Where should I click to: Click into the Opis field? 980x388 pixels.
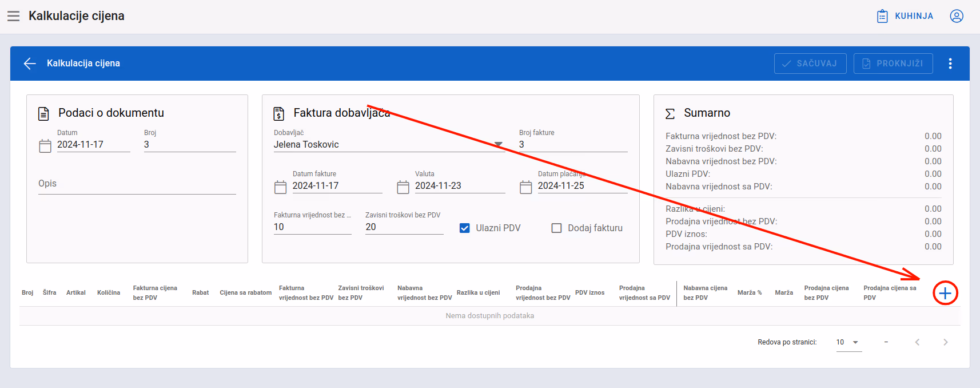[x=137, y=184]
